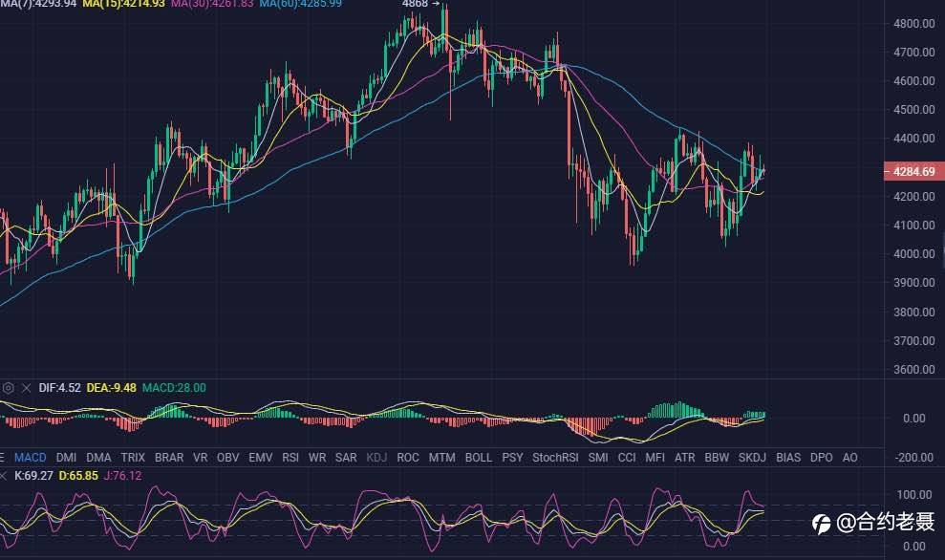Viewport: 945px width, 560px height.
Task: Click the D:65.85 value label
Action: pos(78,476)
